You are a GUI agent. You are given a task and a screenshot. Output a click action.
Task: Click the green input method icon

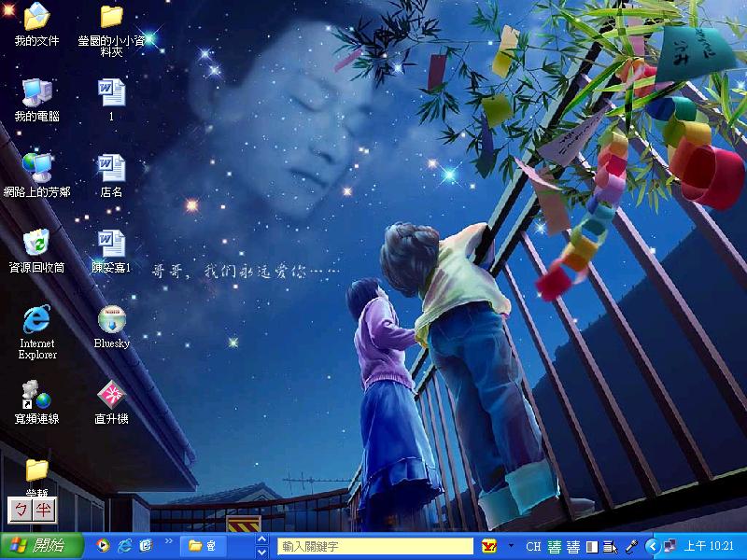(554, 547)
